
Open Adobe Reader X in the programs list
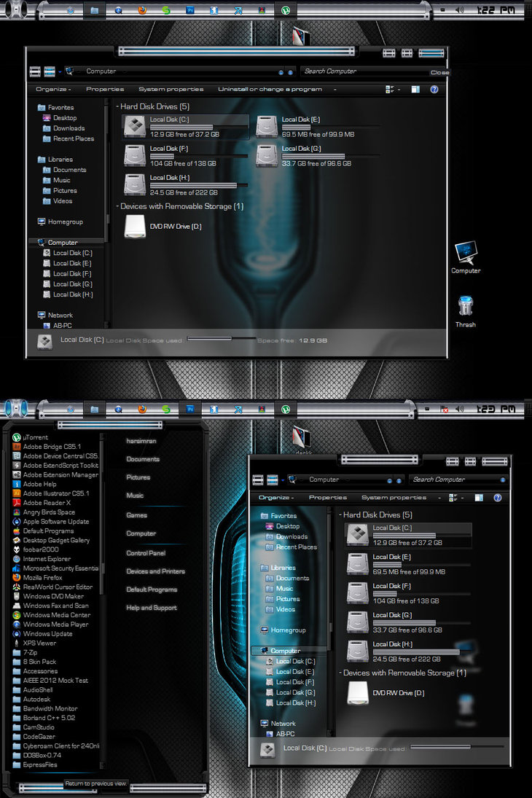click(47, 503)
